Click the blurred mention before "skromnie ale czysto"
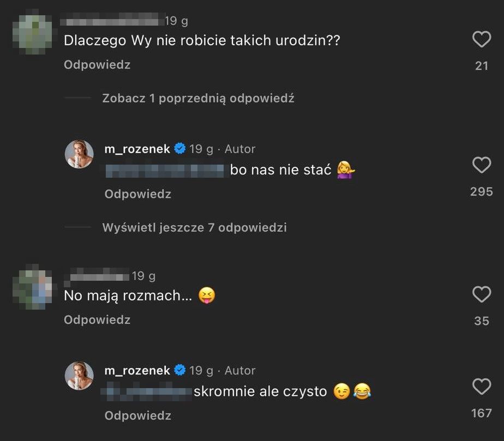 point(148,391)
